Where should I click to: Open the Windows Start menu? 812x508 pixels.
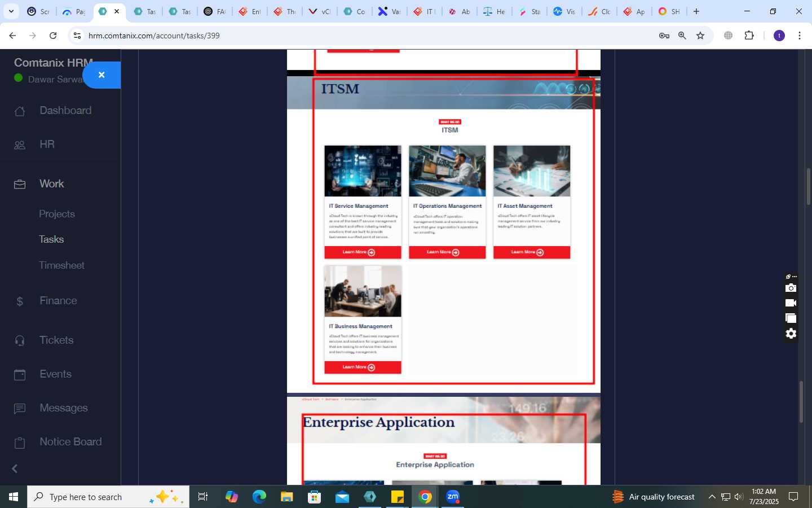coord(14,497)
